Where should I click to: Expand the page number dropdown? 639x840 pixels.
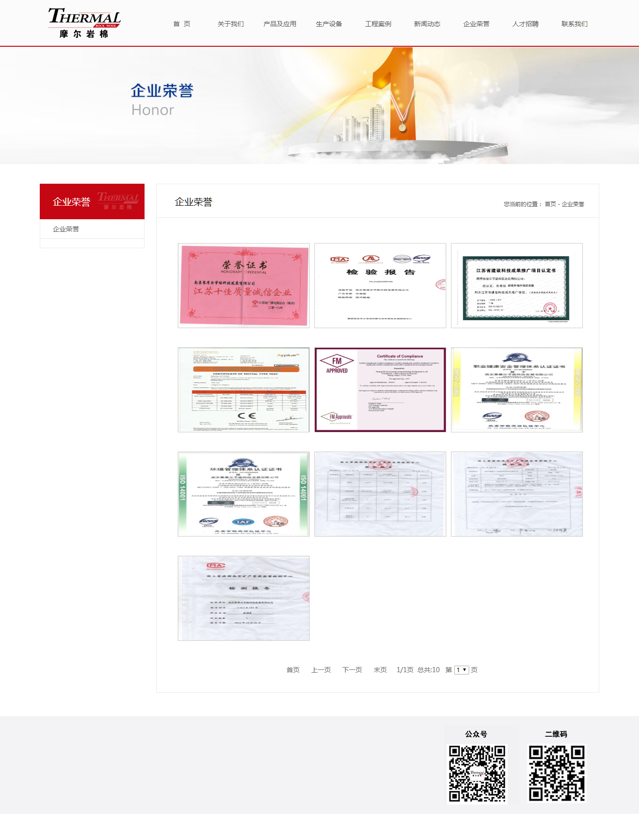pyautogui.click(x=461, y=670)
